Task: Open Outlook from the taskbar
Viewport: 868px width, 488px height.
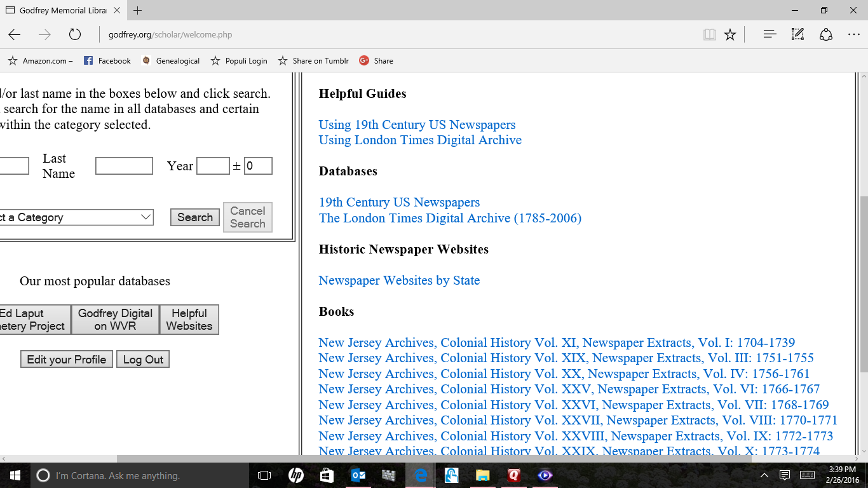Action: (x=358, y=475)
